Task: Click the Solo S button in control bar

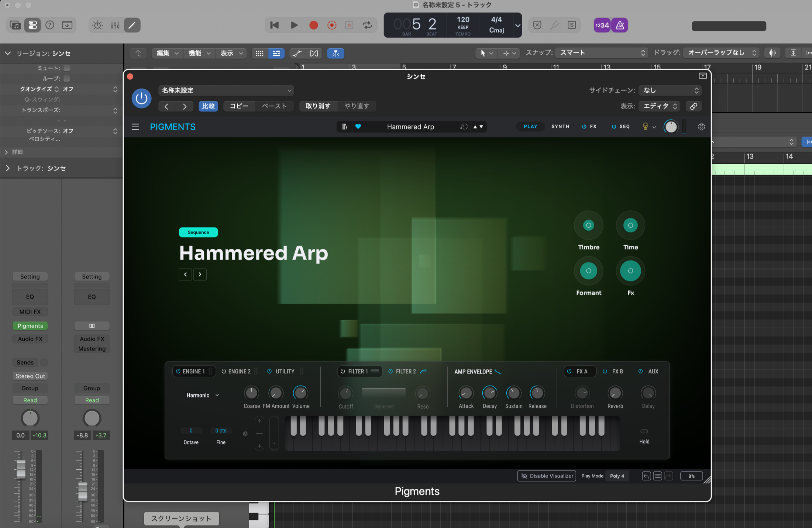Action: (x=572, y=25)
